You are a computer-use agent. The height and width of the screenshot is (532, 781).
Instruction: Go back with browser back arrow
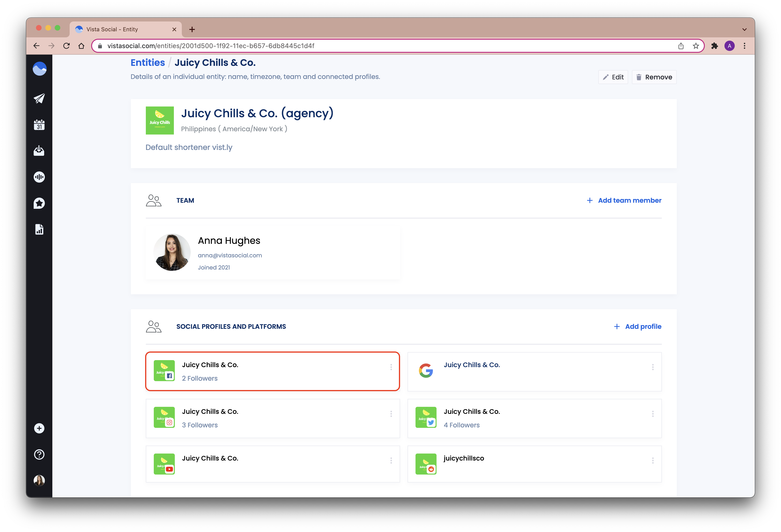pos(36,46)
